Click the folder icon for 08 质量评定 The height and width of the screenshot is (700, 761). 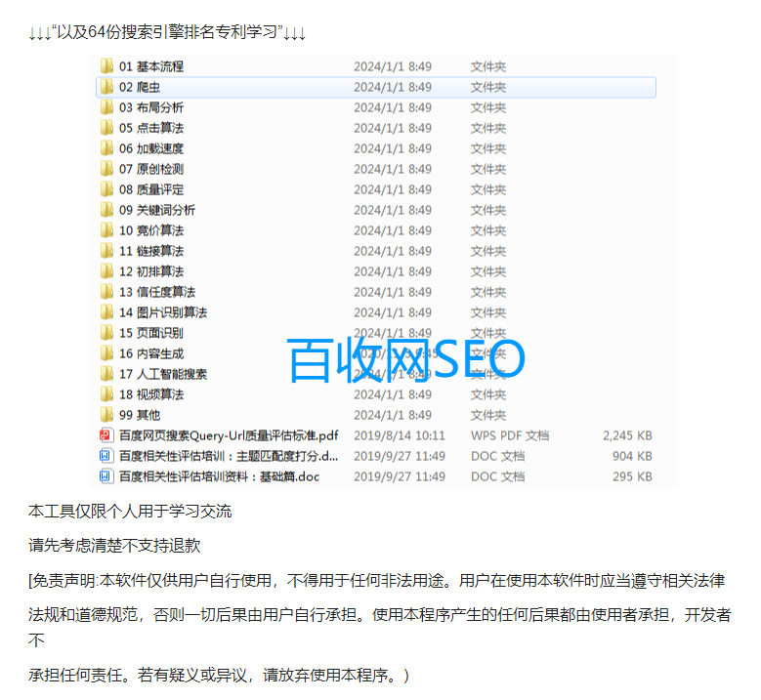pyautogui.click(x=106, y=189)
